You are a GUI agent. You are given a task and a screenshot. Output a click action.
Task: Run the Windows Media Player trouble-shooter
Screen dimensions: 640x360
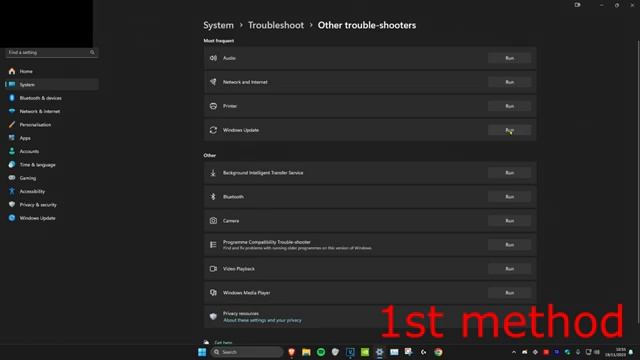[x=509, y=293]
